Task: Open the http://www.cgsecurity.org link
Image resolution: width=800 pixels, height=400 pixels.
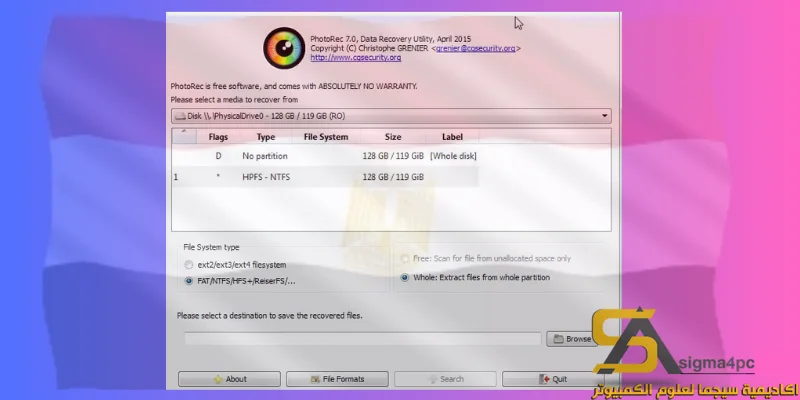Action: [x=356, y=58]
